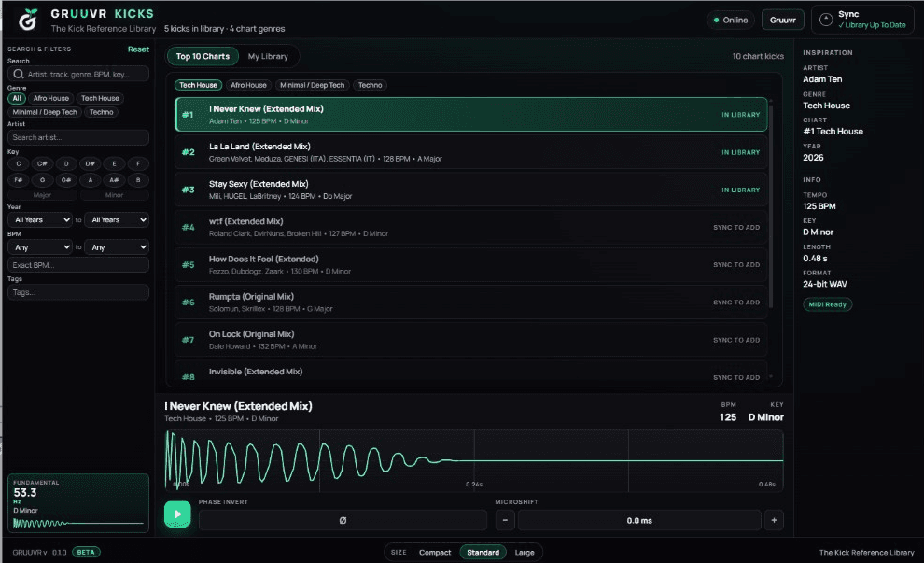
Task: Click the Gruuvr logo icon
Action: coord(28,20)
